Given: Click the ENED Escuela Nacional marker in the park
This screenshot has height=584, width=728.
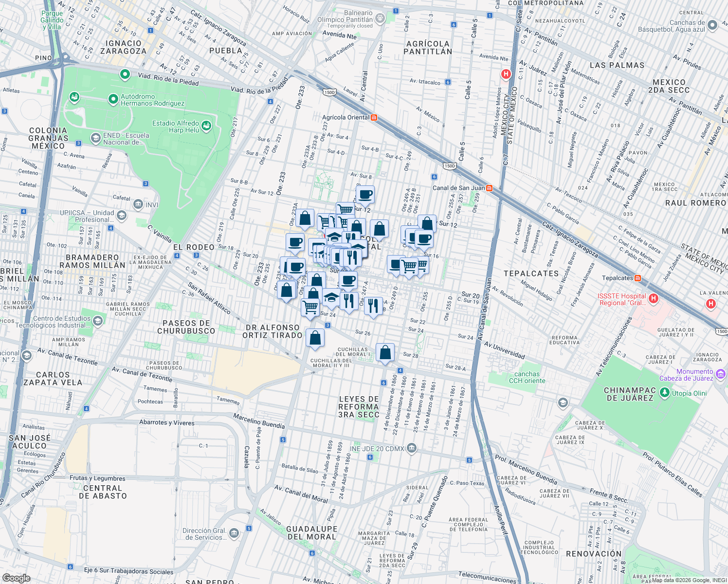Looking at the screenshot, I should point(95,138).
